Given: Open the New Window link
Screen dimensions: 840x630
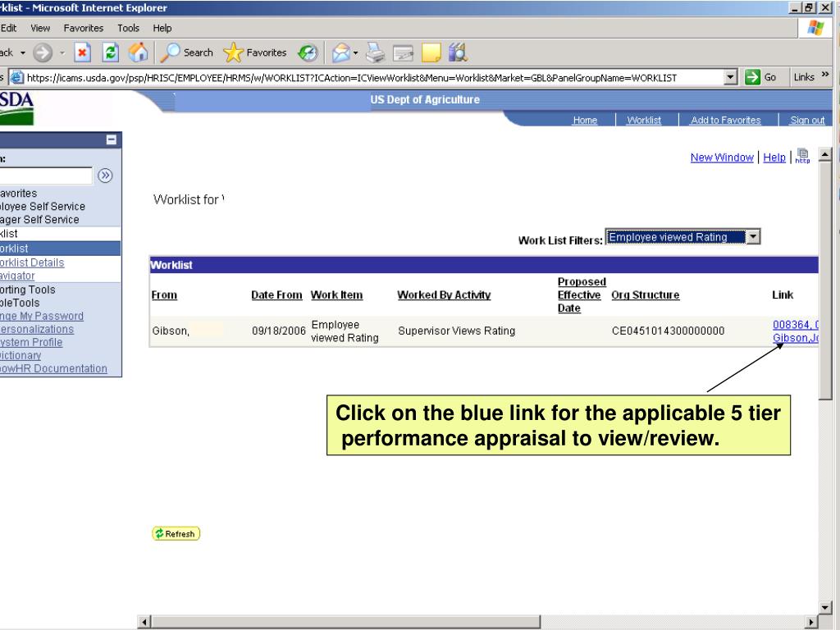Looking at the screenshot, I should [x=722, y=157].
